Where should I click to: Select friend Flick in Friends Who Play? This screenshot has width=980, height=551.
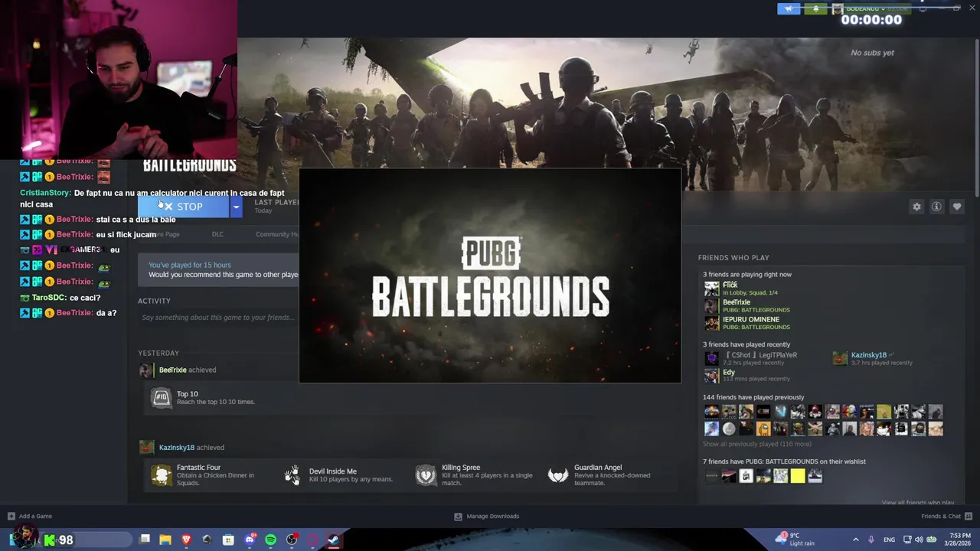click(730, 285)
